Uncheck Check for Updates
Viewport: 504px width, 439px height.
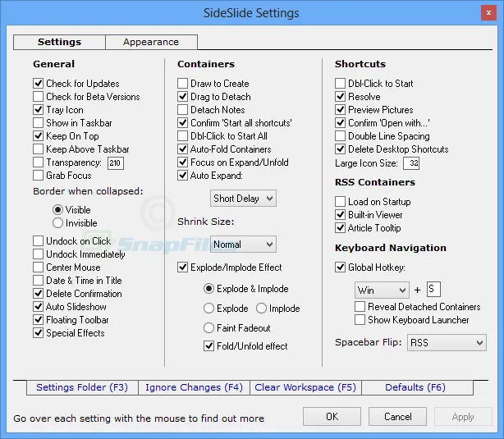(39, 84)
